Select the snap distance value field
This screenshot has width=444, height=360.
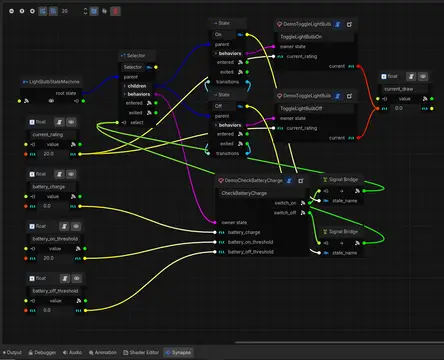(71, 11)
